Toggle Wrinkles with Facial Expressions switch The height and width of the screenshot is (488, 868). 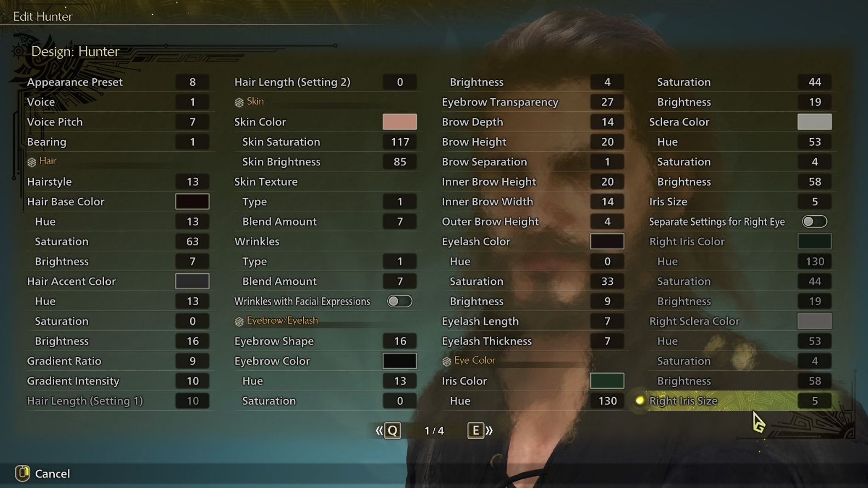[400, 301]
